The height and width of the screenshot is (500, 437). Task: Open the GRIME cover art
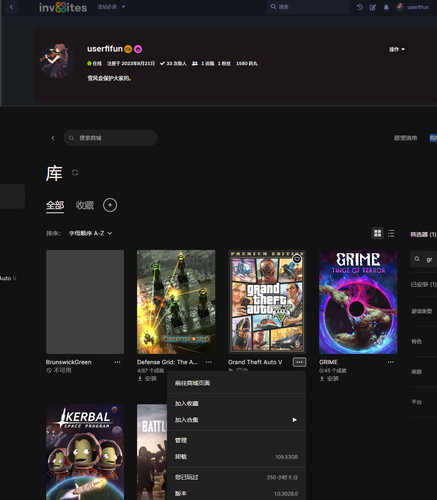358,302
